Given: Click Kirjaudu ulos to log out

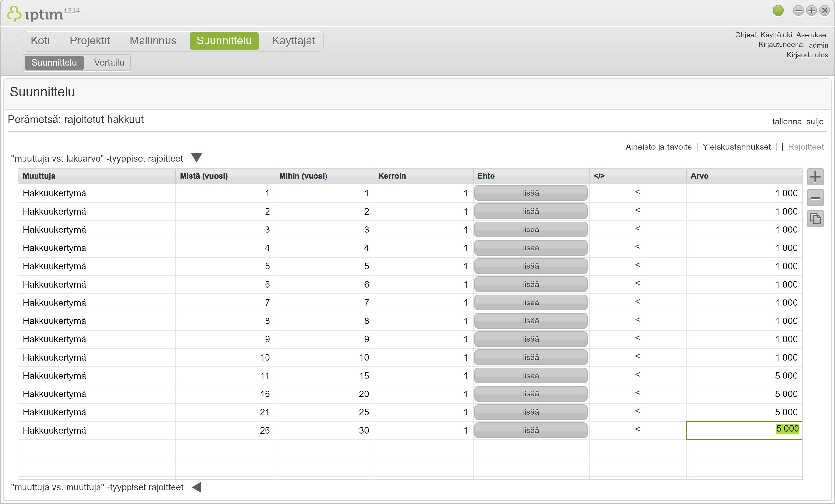Looking at the screenshot, I should [807, 55].
